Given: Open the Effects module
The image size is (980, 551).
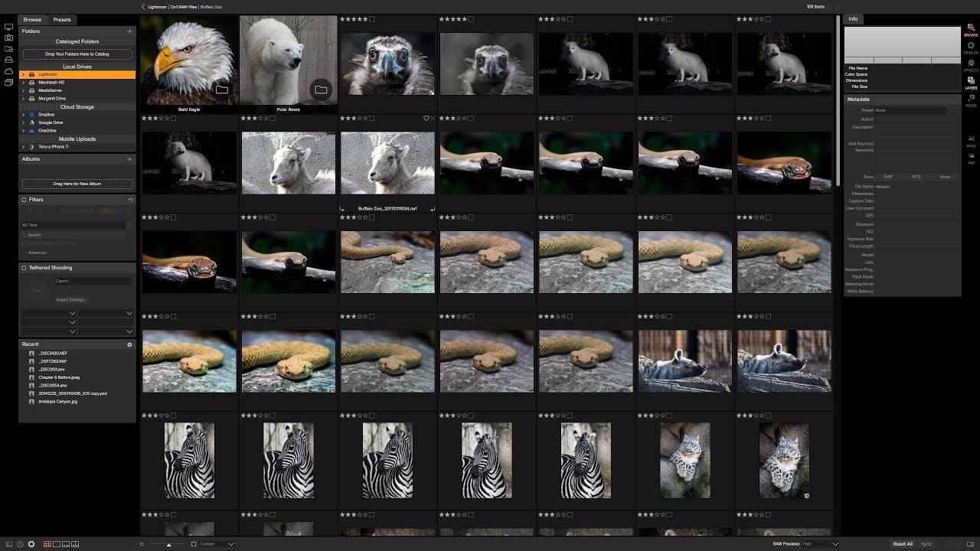Looking at the screenshot, I should (971, 64).
